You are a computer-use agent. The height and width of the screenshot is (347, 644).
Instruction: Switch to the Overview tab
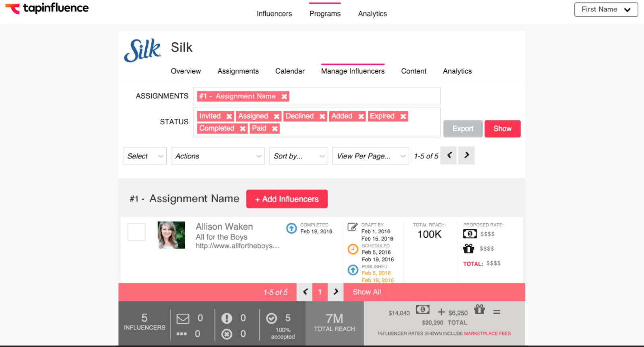click(186, 71)
